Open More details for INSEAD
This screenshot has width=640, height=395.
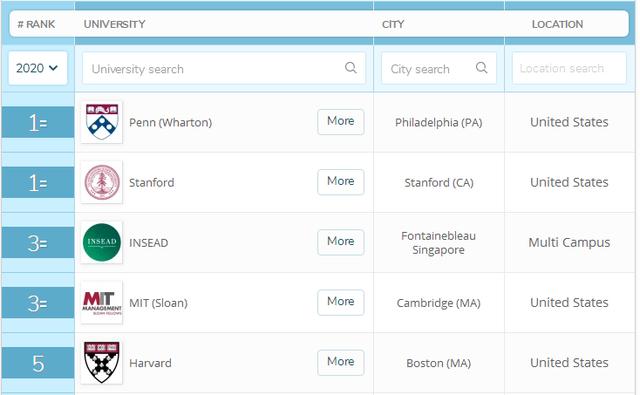tap(341, 242)
